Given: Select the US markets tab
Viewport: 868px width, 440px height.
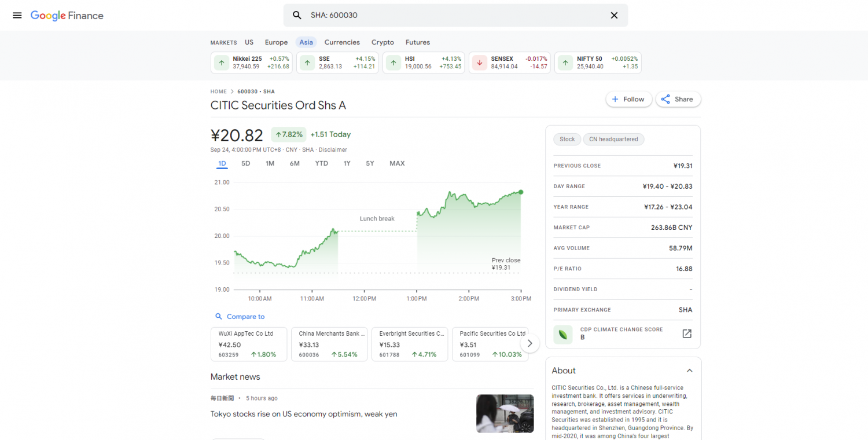Looking at the screenshot, I should 249,42.
